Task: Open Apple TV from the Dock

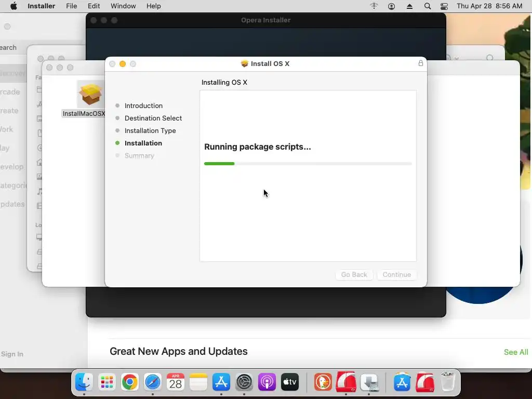Action: [290, 382]
